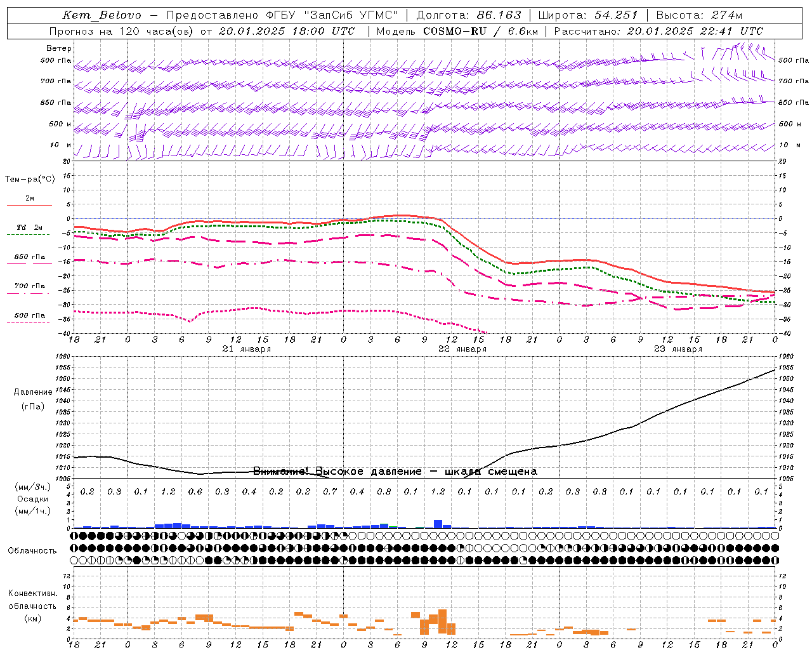Click the 23 января date label
Image resolution: width=812 pixels, height=650 pixels.
click(x=678, y=348)
